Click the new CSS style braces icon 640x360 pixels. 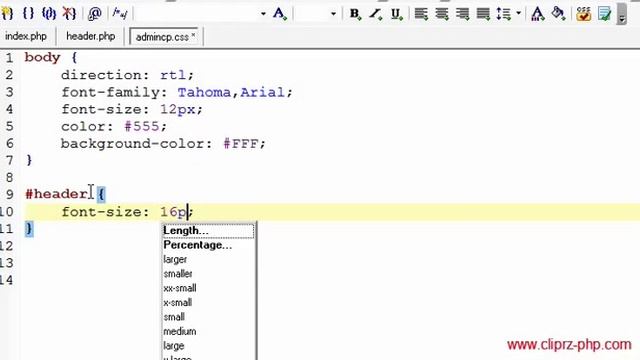click(7, 13)
